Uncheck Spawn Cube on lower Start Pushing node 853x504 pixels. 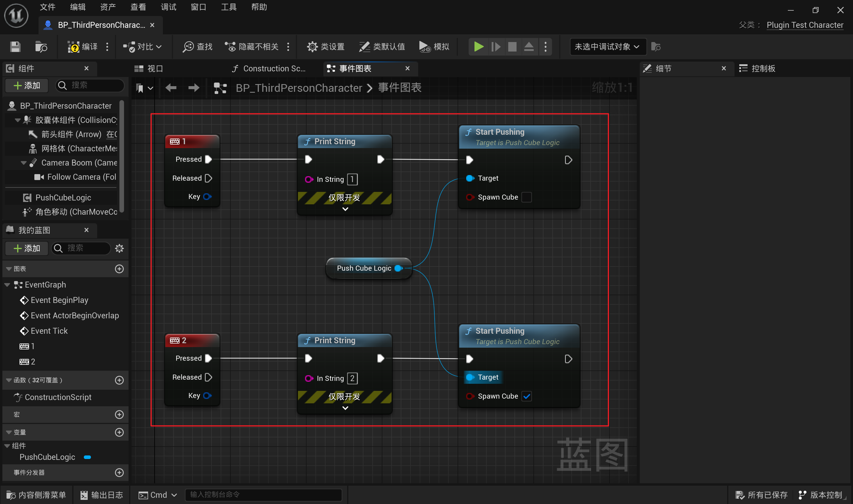[526, 396]
